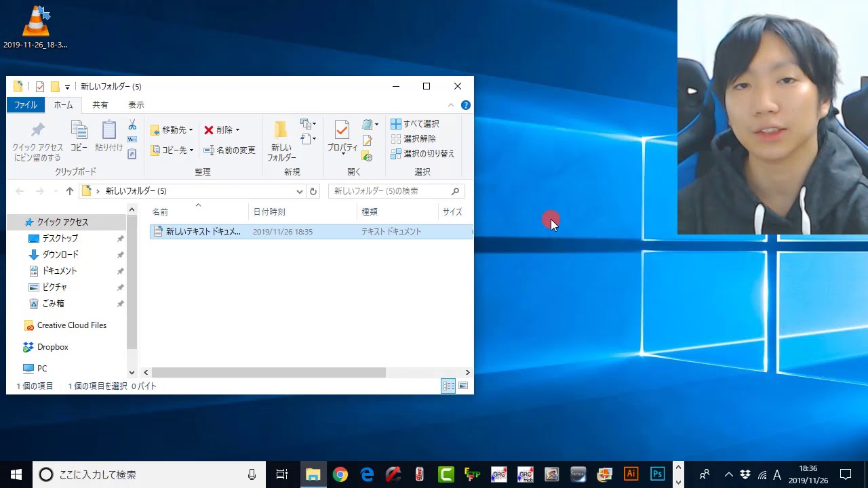The height and width of the screenshot is (488, 868).
Task: Click the horizontal scrollbar in file list
Action: coord(269,372)
